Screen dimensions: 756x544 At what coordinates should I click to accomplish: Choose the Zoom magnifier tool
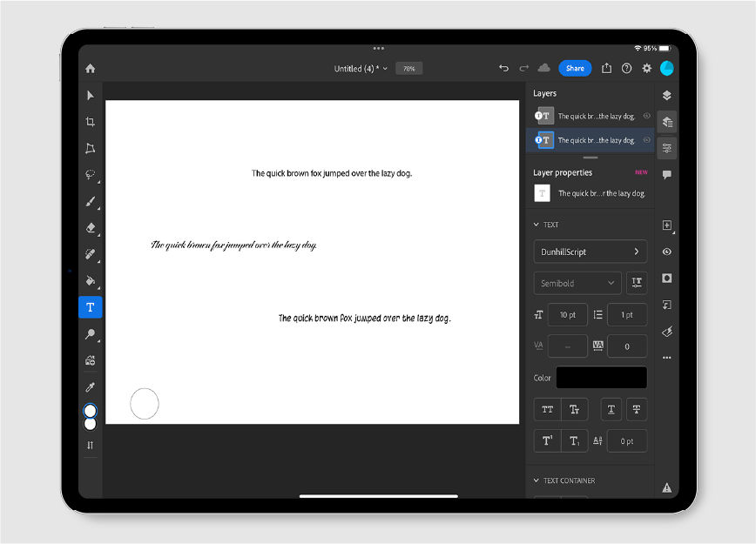pyautogui.click(x=90, y=334)
